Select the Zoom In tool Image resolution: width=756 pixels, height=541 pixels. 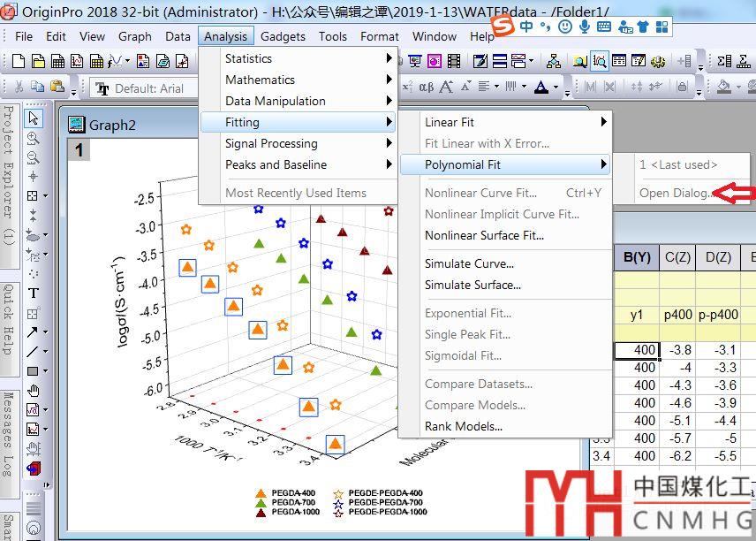coord(34,138)
